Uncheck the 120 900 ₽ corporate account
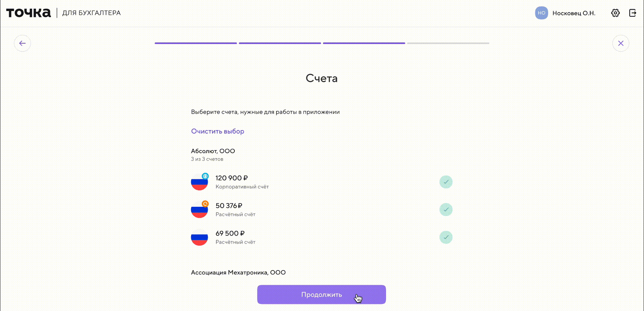 pos(446,182)
